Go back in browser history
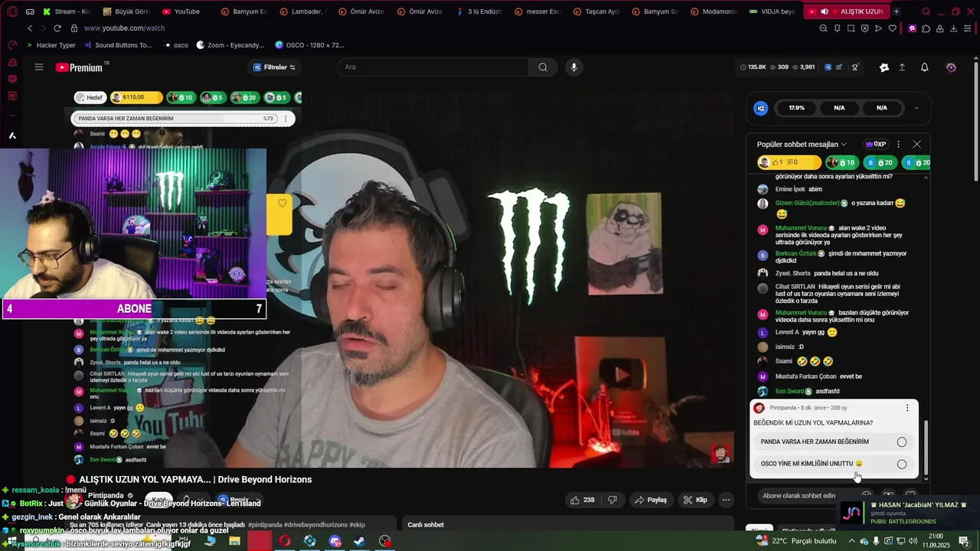 pyautogui.click(x=30, y=28)
